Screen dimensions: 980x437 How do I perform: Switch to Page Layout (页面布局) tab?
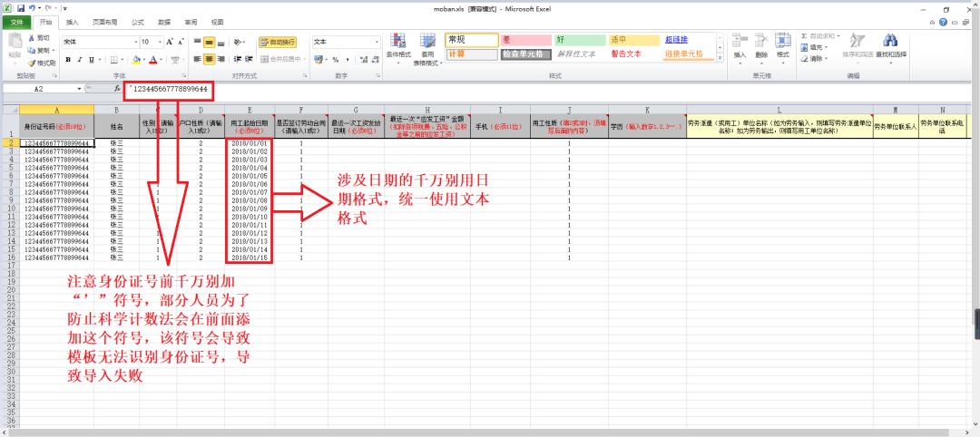coord(104,22)
